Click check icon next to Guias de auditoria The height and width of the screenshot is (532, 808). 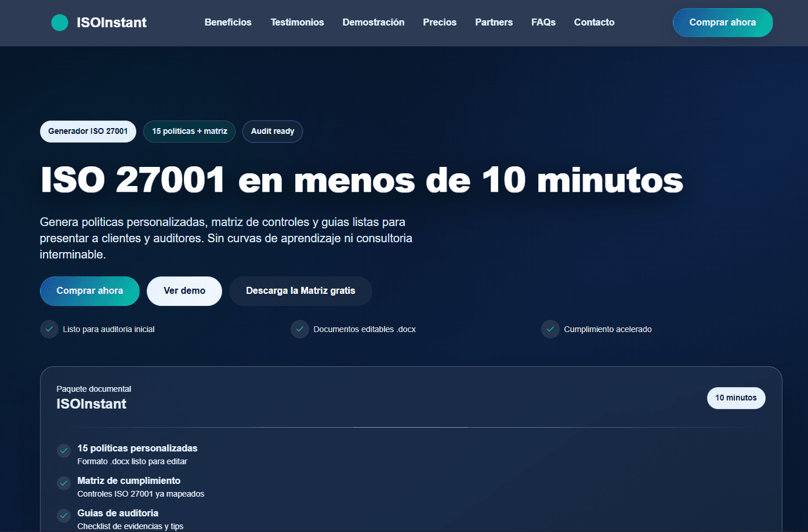point(64,516)
